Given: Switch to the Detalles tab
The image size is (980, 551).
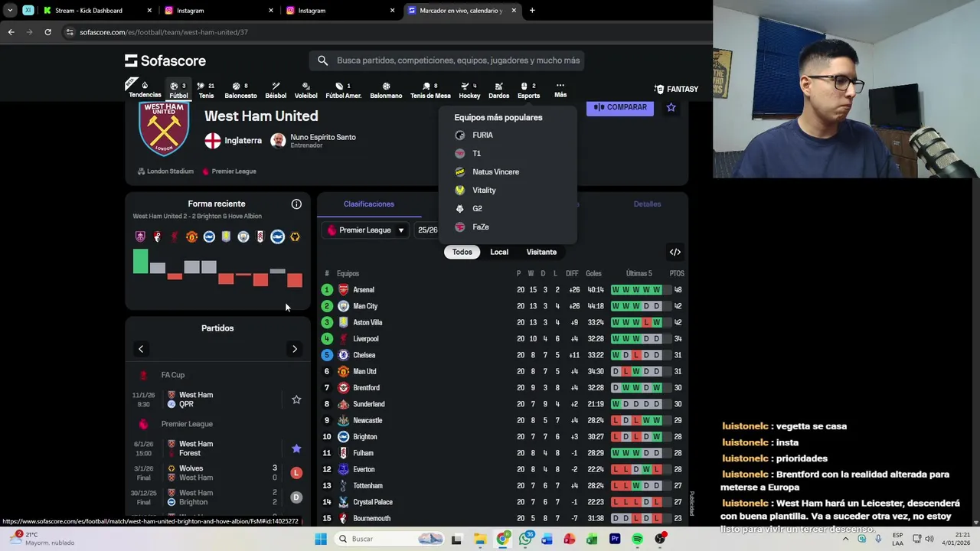Looking at the screenshot, I should 647,204.
